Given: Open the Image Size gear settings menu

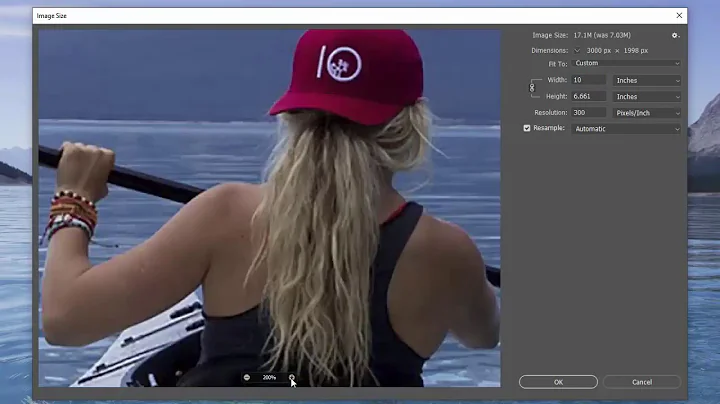Looking at the screenshot, I should pyautogui.click(x=675, y=35).
